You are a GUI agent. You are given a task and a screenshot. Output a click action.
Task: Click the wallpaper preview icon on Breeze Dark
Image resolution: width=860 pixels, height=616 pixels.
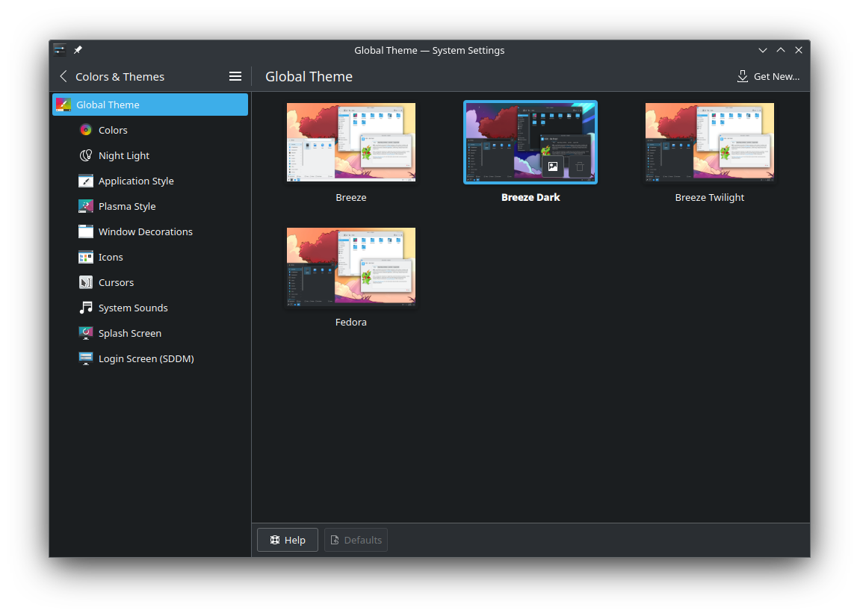tap(553, 167)
